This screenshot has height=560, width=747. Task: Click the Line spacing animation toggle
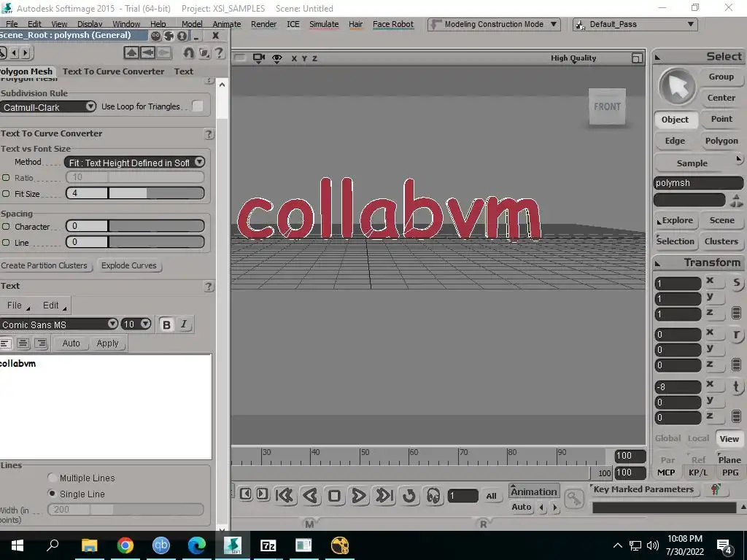point(6,242)
